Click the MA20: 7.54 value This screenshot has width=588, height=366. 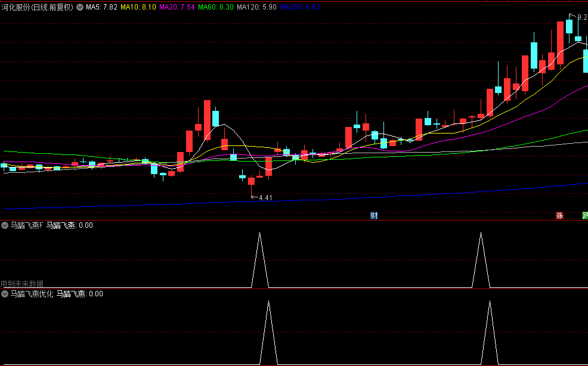pos(177,7)
